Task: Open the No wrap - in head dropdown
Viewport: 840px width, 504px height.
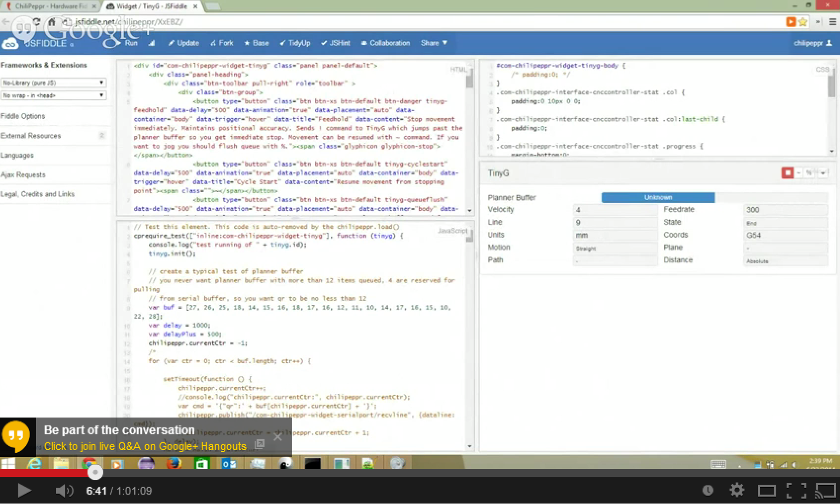Action: 53,95
